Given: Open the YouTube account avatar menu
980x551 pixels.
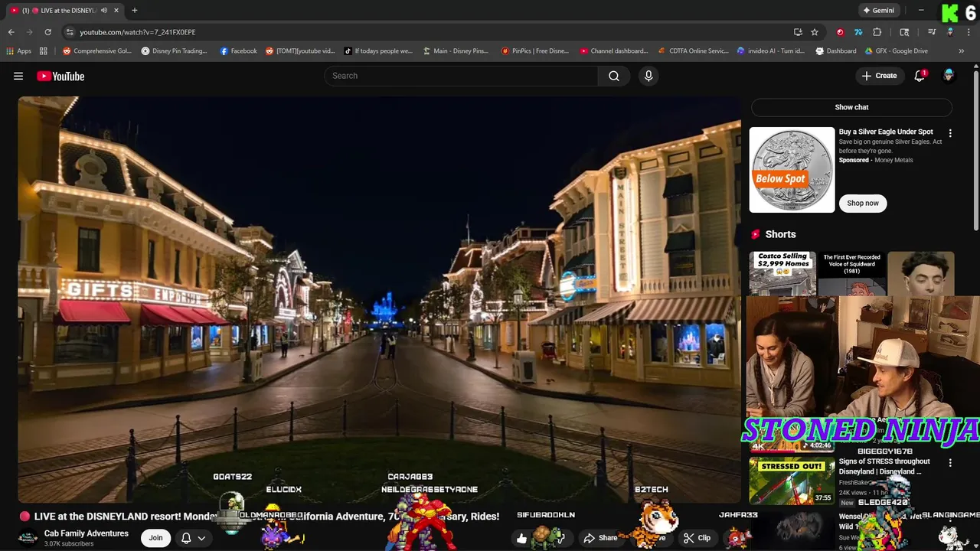Looking at the screenshot, I should pos(949,76).
